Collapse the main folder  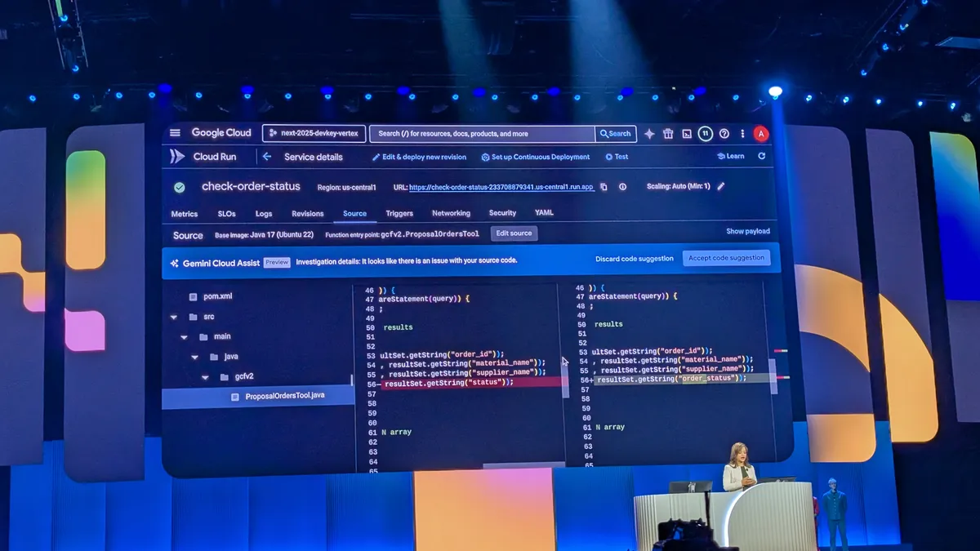(x=184, y=336)
